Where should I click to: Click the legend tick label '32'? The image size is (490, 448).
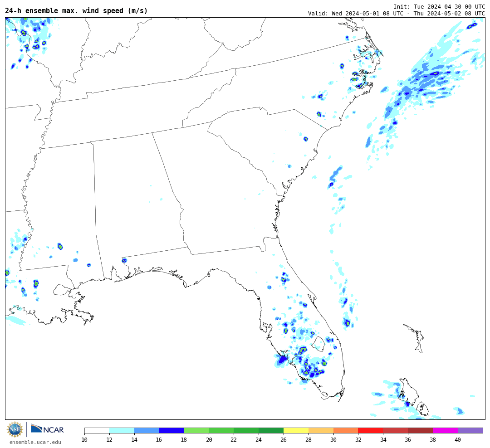pyautogui.click(x=358, y=440)
